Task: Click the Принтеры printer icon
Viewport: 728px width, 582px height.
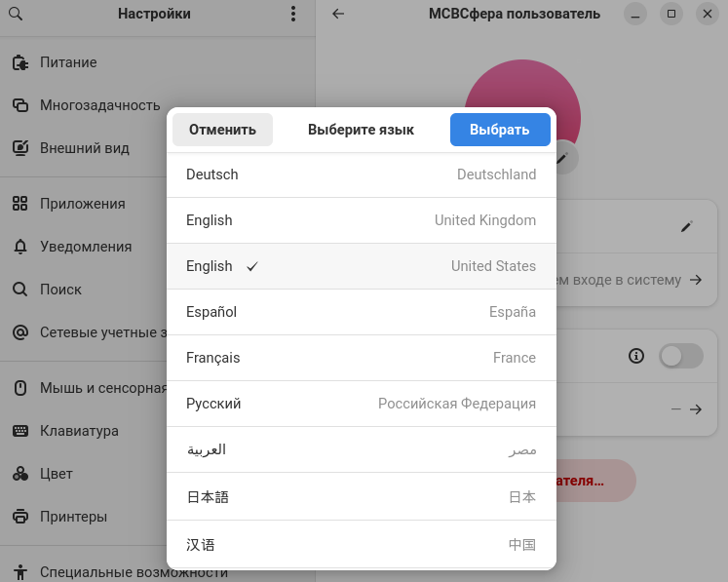Action: [x=19, y=517]
